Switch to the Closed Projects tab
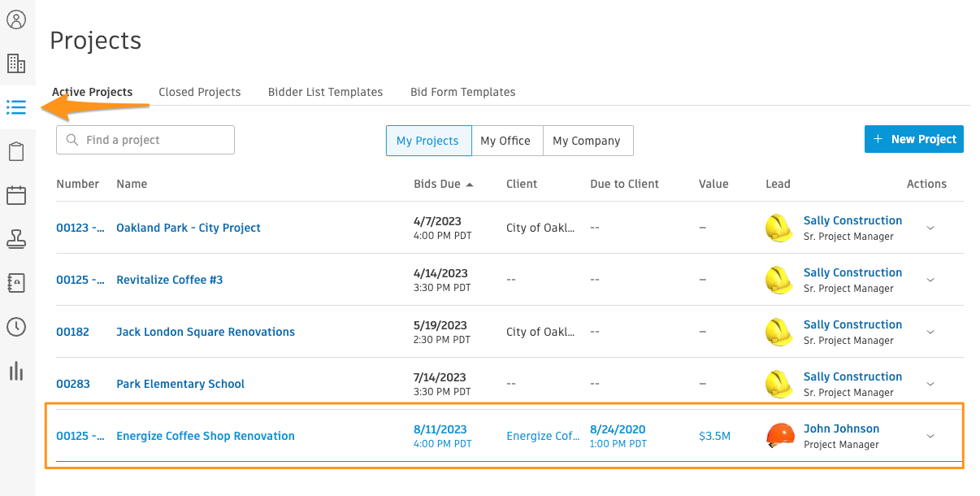The width and height of the screenshot is (980, 496). tap(199, 92)
